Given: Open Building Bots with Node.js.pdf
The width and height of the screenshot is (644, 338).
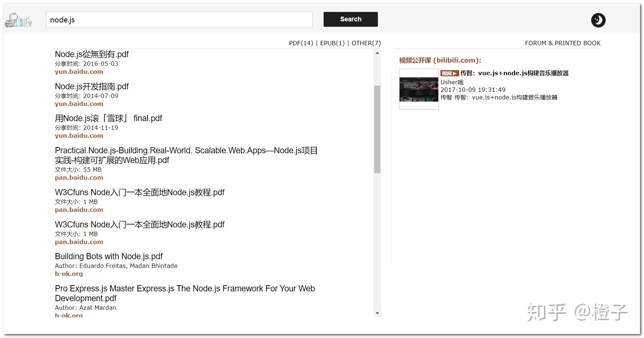Looking at the screenshot, I should [109, 256].
